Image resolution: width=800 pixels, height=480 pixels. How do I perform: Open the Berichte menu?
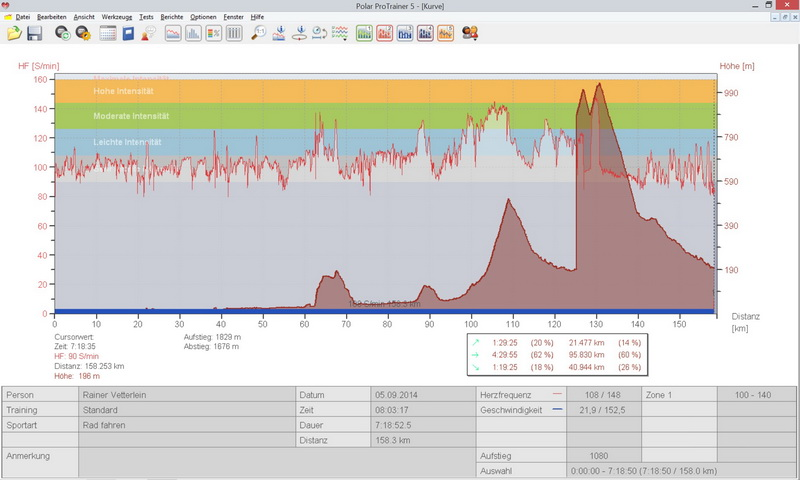(x=171, y=18)
